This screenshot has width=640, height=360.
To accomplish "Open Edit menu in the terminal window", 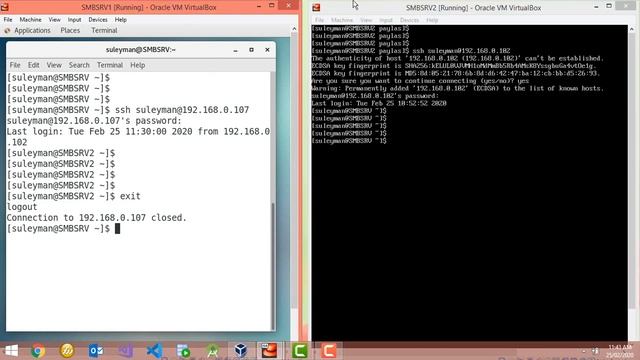I will click(33, 65).
